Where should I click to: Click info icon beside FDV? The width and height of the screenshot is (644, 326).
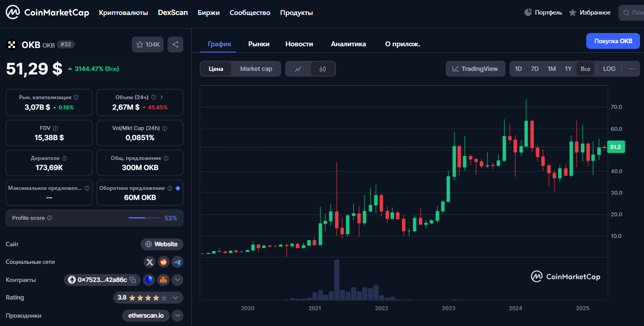pos(56,128)
